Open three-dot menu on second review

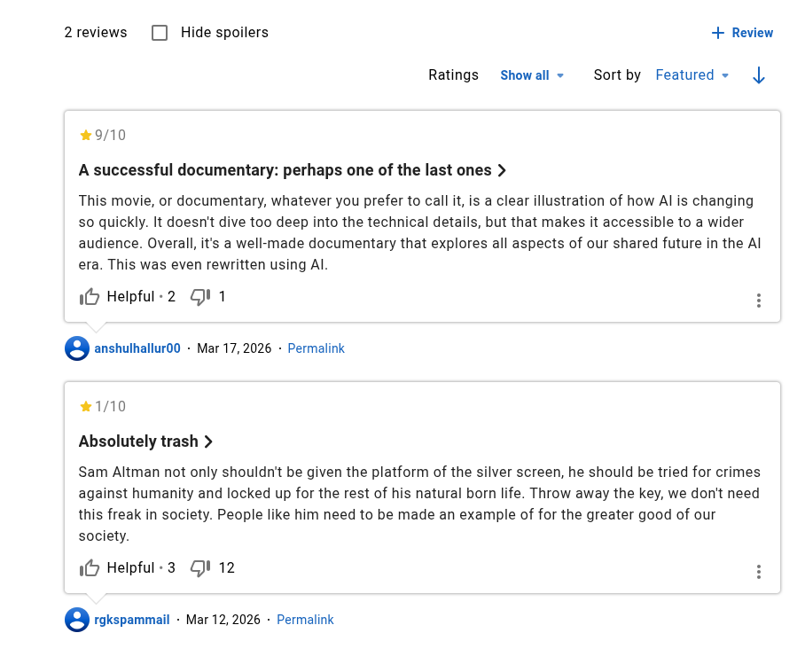tap(759, 572)
